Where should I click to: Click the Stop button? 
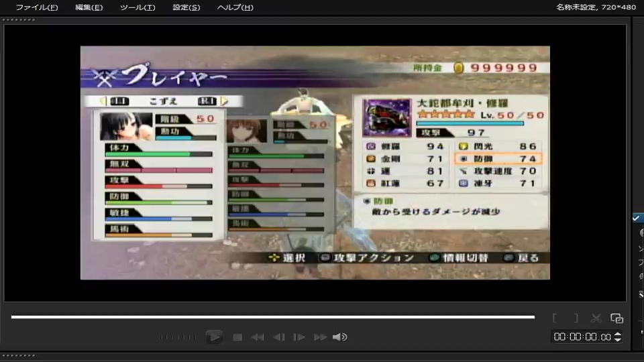pyautogui.click(x=237, y=337)
